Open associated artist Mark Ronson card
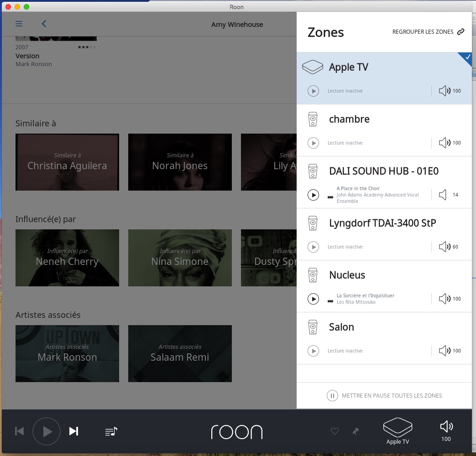 point(67,353)
